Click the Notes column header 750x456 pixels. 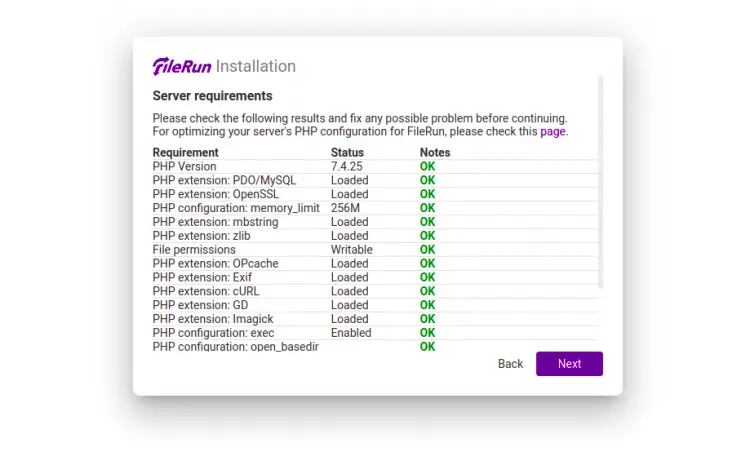point(435,153)
